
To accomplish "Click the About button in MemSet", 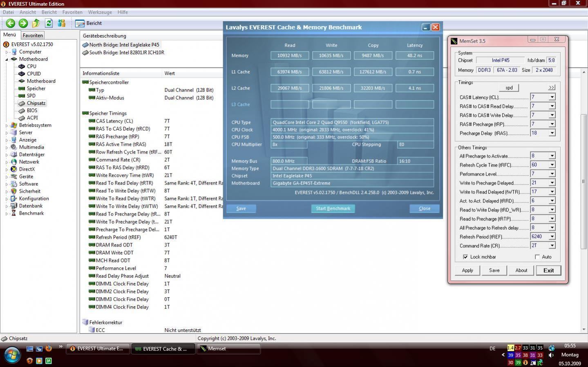I will [x=521, y=270].
